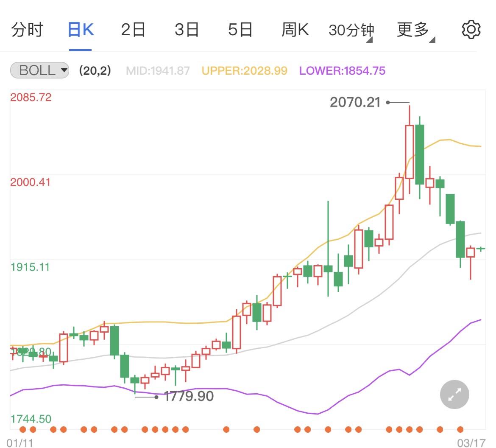Click the 1779.90 low price label
The height and width of the screenshot is (448, 496).
pyautogui.click(x=189, y=396)
